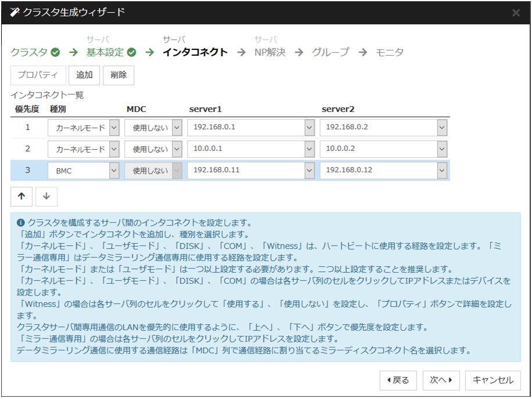532x398 pixels.
Task: Select the モニタ wizard step
Action: tap(389, 52)
